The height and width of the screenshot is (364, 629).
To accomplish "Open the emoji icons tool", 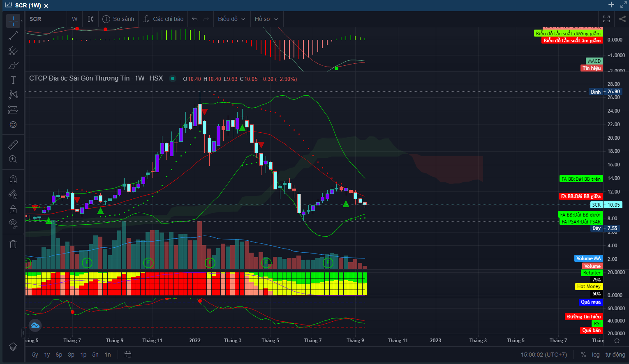I will [13, 124].
